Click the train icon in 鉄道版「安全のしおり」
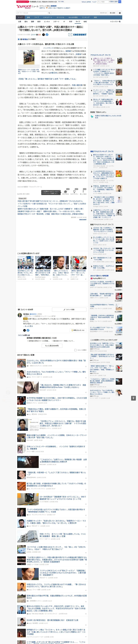The width and height of the screenshot is (138, 644). (x=92, y=117)
